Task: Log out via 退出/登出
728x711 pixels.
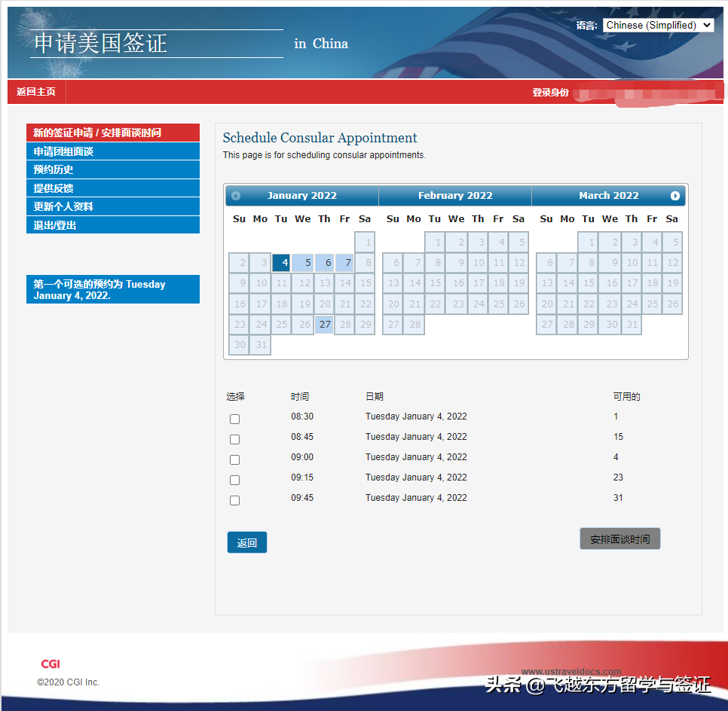Action: coord(113,225)
